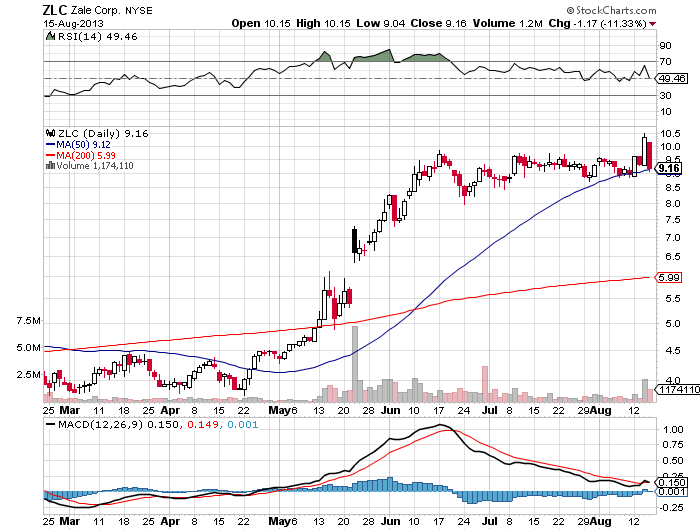This screenshot has height=530, width=700.
Task: Click the MA(50) 9.12 legend text
Action: (x=83, y=145)
